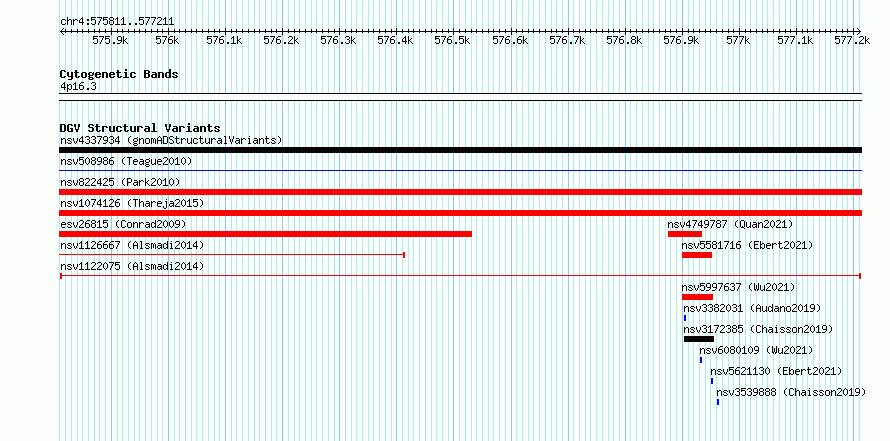This screenshot has width=890, height=441.
Task: Open nsv5621130 (Ebert2021) label
Action: [776, 372]
